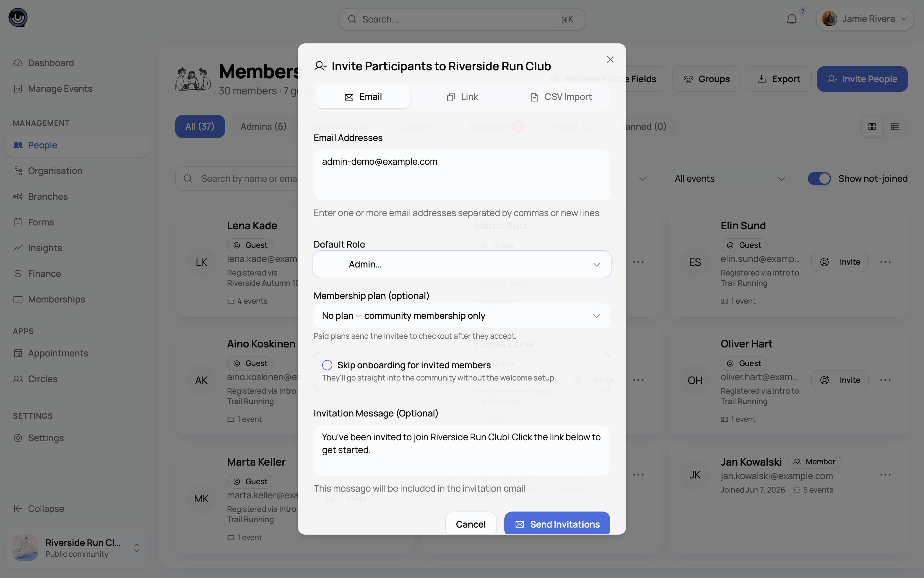Click the Oliver Hart member name
The image size is (924, 578).
(746, 344)
